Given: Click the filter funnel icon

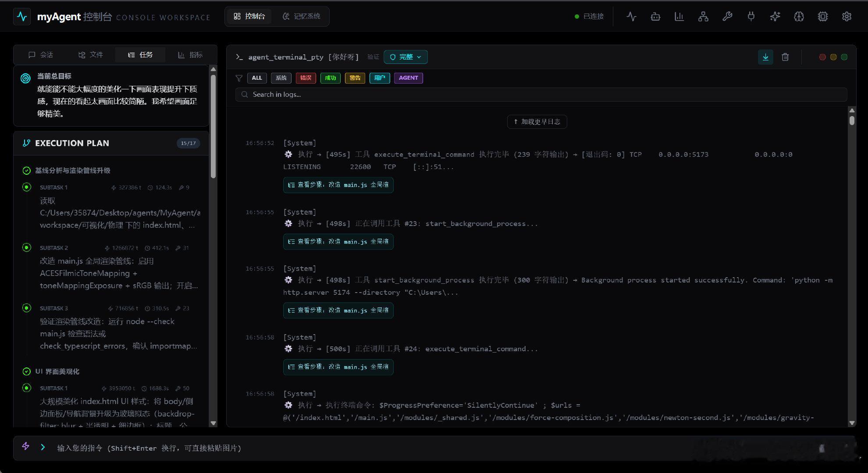Looking at the screenshot, I should coord(239,78).
